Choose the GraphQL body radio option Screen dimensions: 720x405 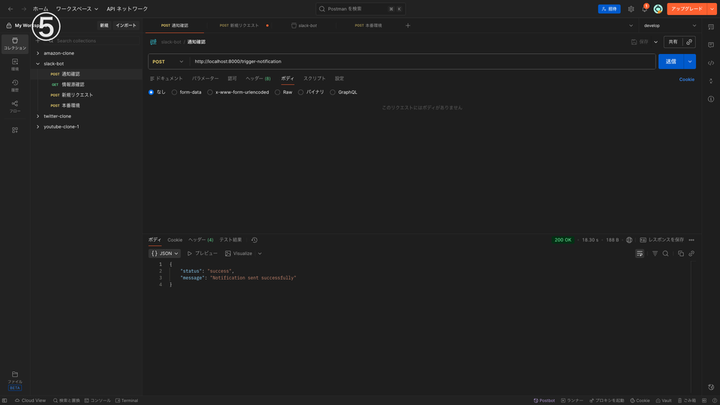click(333, 92)
